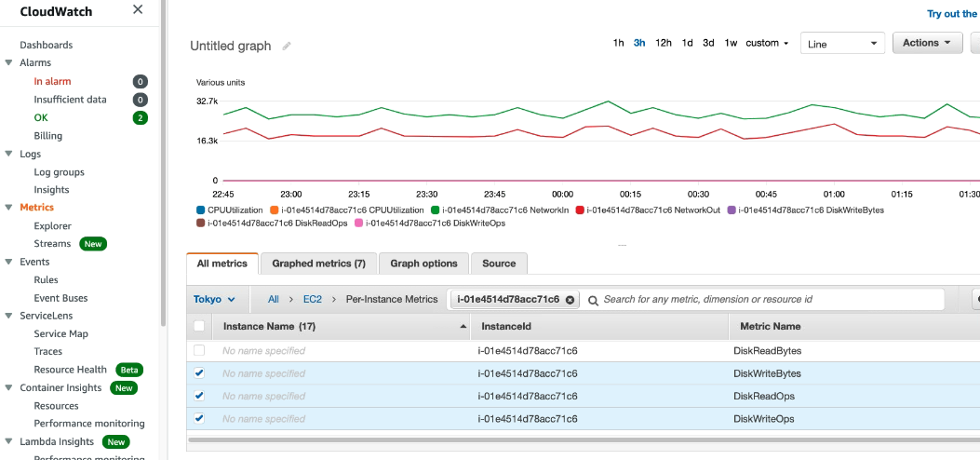The width and height of the screenshot is (980, 460).
Task: Collapse the ServiceLens section
Action: (8, 316)
